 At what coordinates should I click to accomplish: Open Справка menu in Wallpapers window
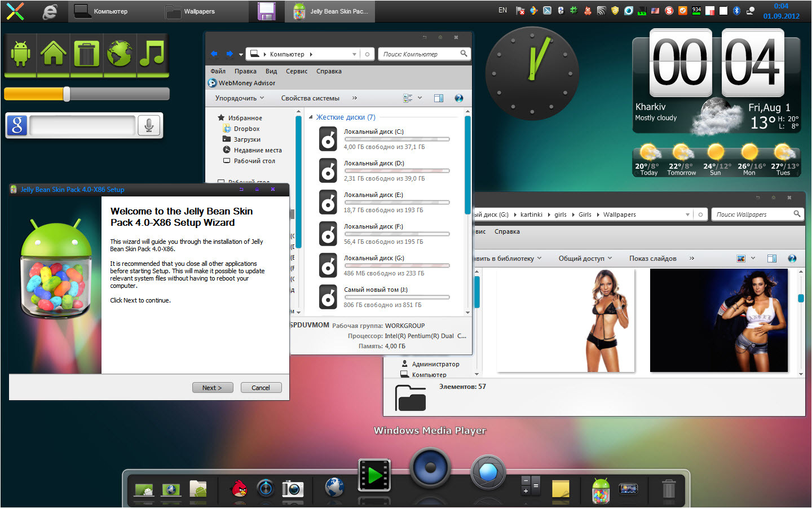tap(507, 231)
